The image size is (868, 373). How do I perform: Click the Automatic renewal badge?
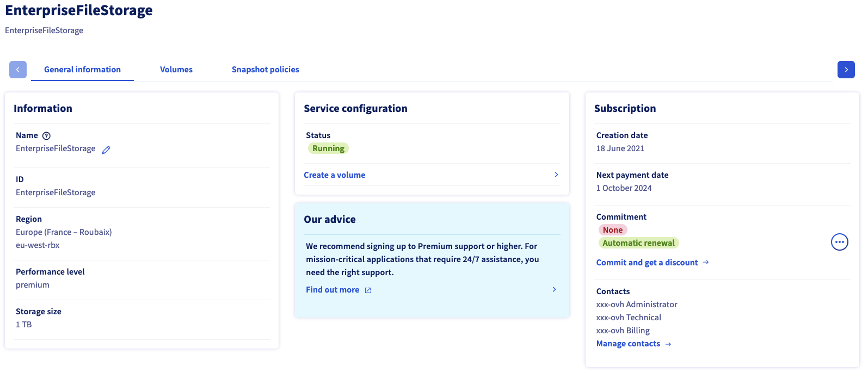pyautogui.click(x=638, y=243)
